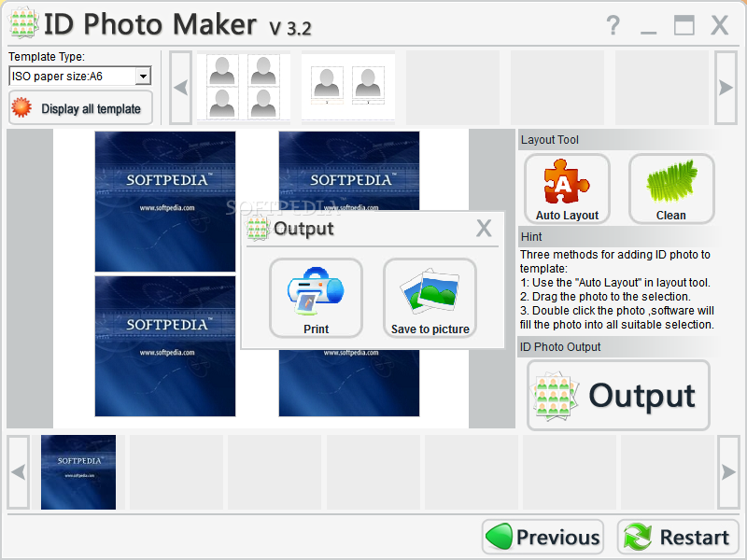Click bottom-left Softpedia photo on canvas
This screenshot has width=747, height=560.
(x=165, y=346)
